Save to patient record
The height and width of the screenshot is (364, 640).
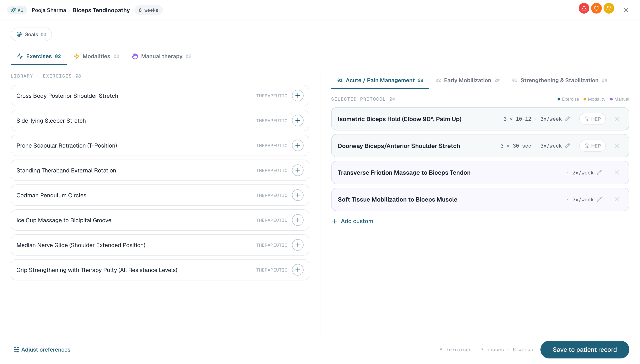(584, 350)
